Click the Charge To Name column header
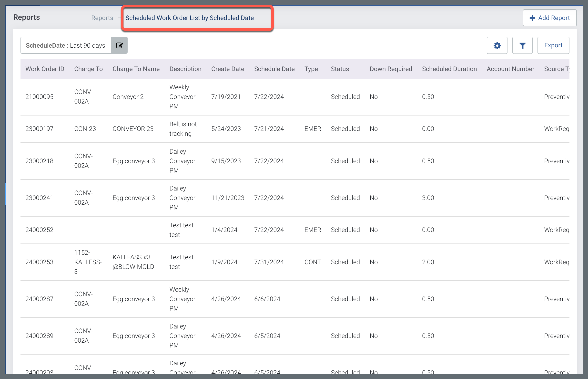This screenshot has width=588, height=379. pyautogui.click(x=136, y=69)
